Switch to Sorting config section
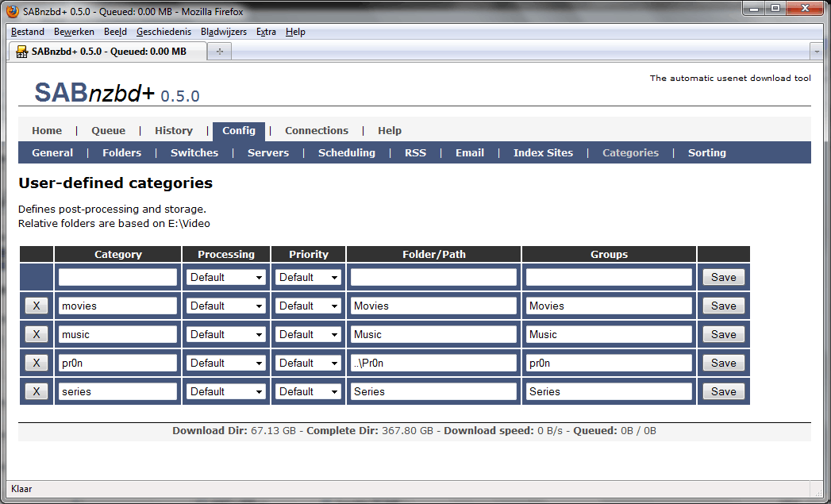Viewport: 831px width, 504px height. [x=707, y=152]
